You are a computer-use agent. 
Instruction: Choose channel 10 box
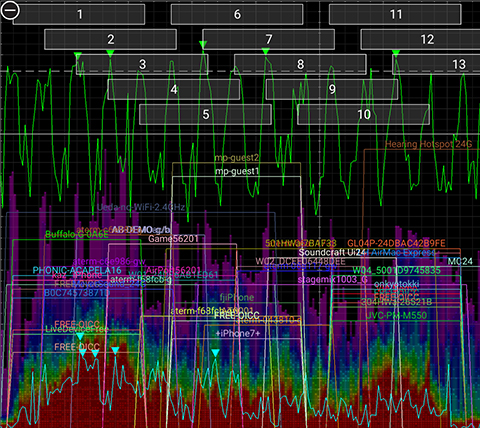point(363,114)
